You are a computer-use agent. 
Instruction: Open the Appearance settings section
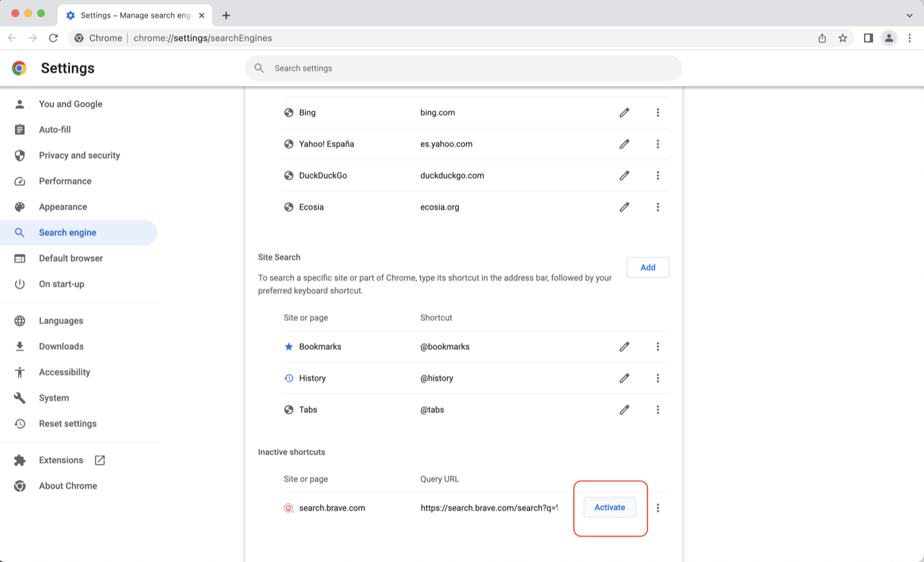(63, 207)
